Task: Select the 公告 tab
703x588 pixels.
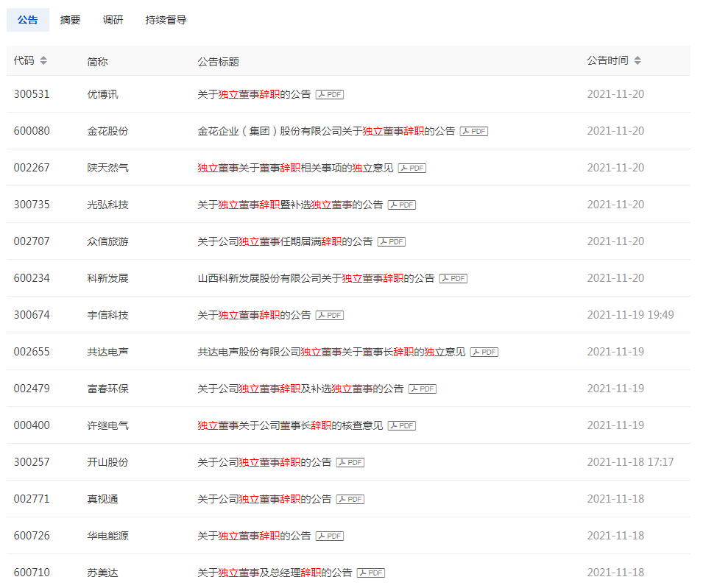Action: [x=28, y=20]
